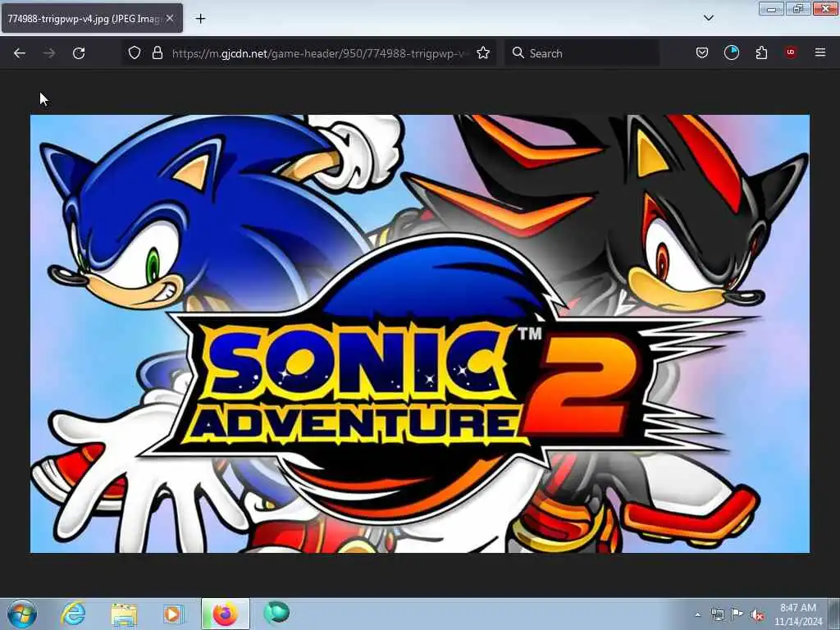Viewport: 840px width, 630px height.
Task: Bookmark this page with the star
Action: coord(483,52)
